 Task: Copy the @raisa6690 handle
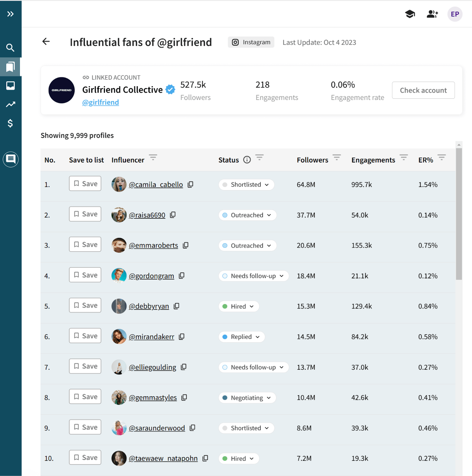(x=173, y=215)
